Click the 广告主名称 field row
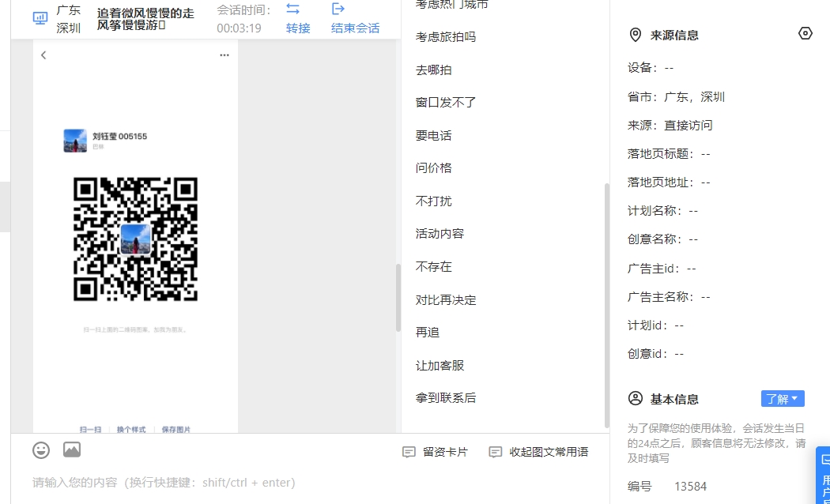The height and width of the screenshot is (504, 830). click(669, 297)
